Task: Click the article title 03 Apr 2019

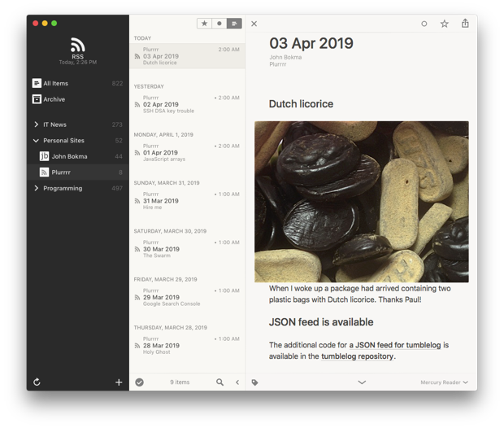Action: (x=311, y=43)
